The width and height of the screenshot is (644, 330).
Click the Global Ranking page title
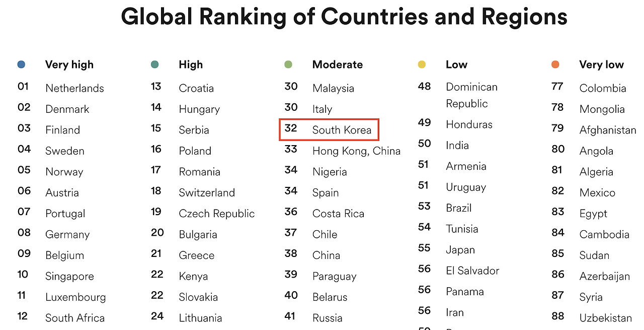(x=344, y=17)
